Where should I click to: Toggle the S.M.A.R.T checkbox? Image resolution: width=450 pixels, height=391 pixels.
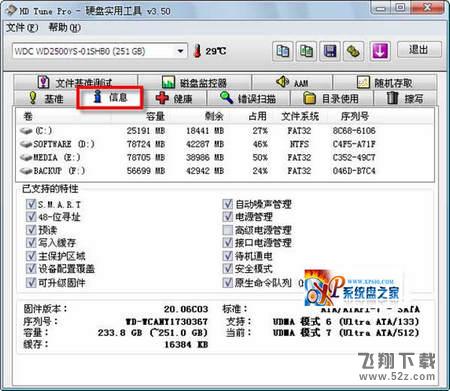click(31, 204)
